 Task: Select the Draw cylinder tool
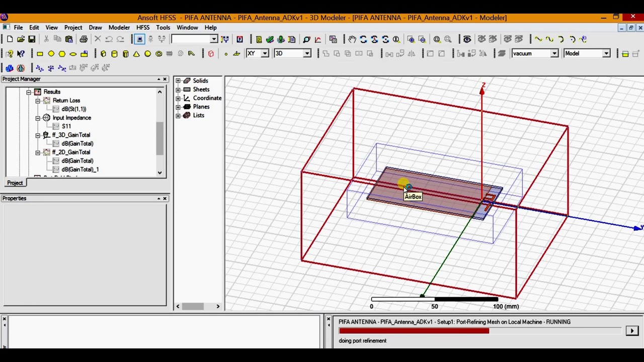(114, 54)
